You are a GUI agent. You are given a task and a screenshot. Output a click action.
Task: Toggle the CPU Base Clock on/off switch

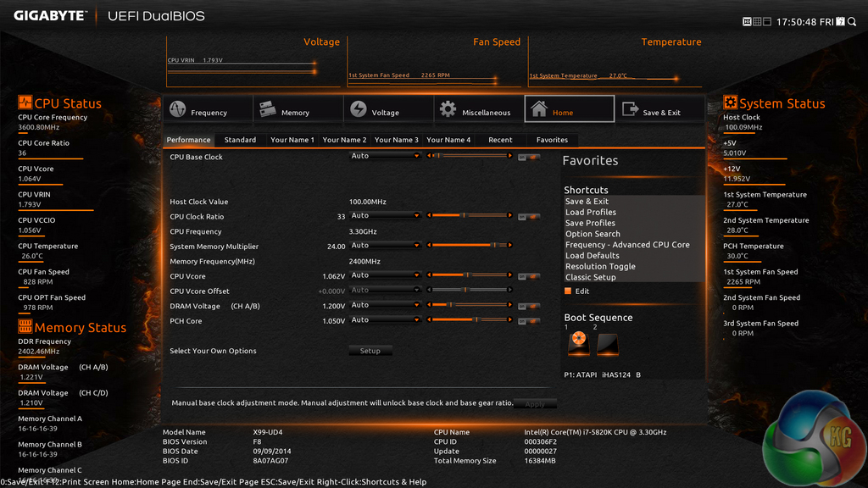[x=529, y=157]
